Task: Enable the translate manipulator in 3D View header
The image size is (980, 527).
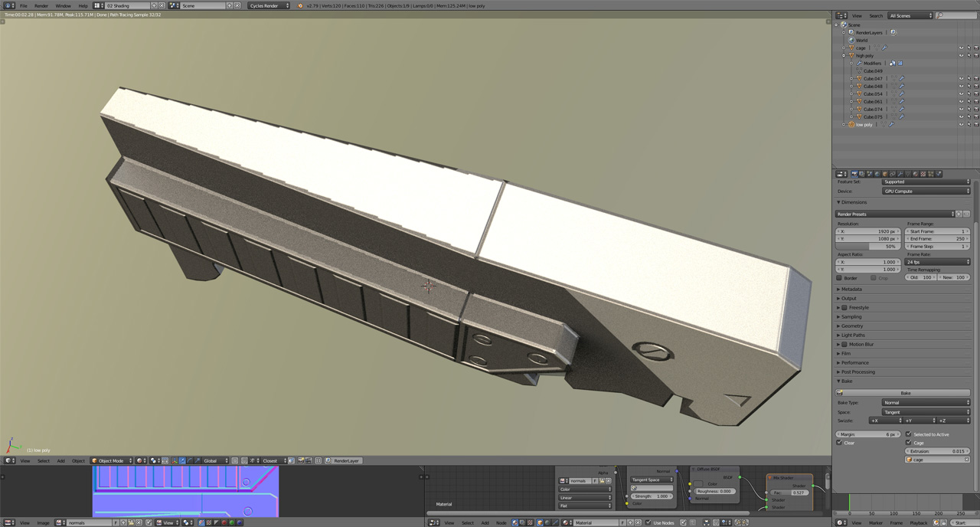Action: tap(182, 460)
